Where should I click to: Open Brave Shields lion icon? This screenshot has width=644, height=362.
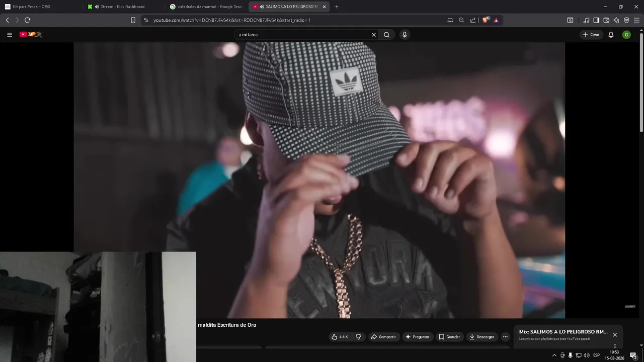pos(486,20)
